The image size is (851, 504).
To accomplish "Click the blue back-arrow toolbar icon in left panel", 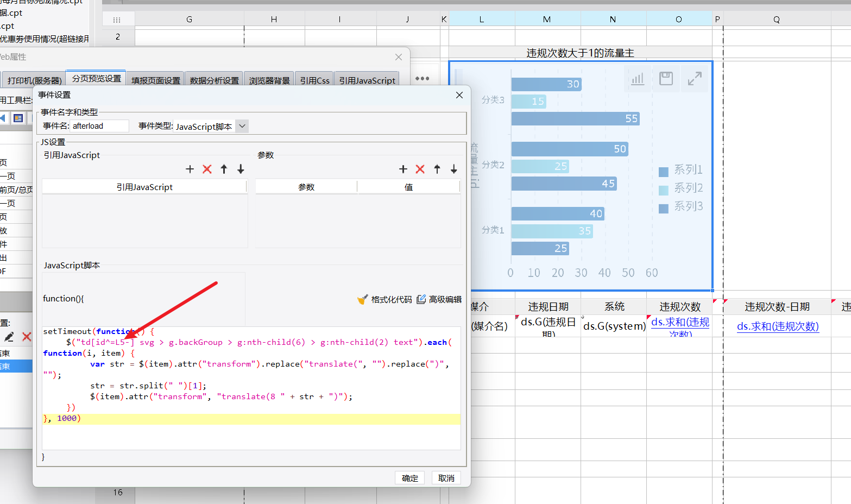I will 3,118.
